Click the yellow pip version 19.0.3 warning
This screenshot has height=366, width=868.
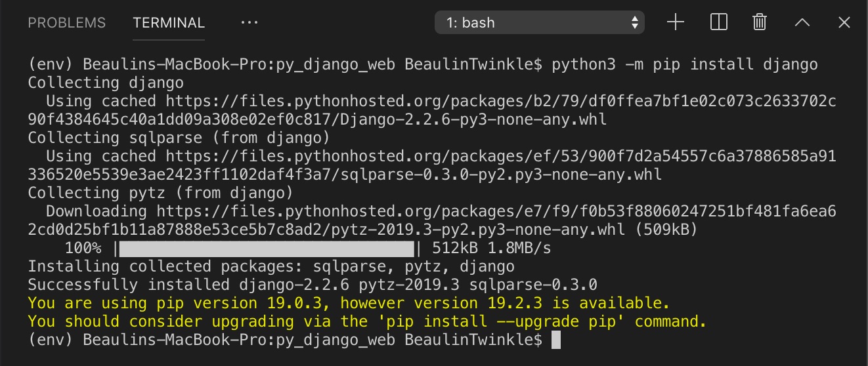click(348, 303)
